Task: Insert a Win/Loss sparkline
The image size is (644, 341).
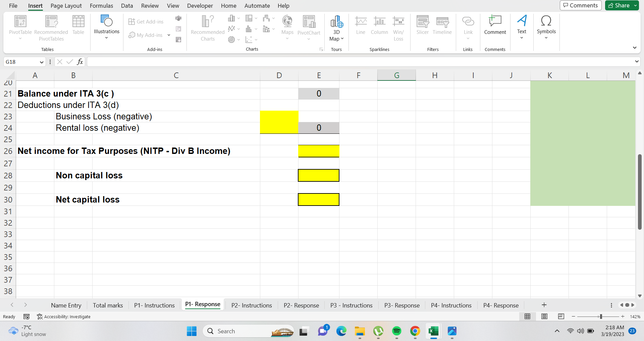Action: (x=398, y=29)
